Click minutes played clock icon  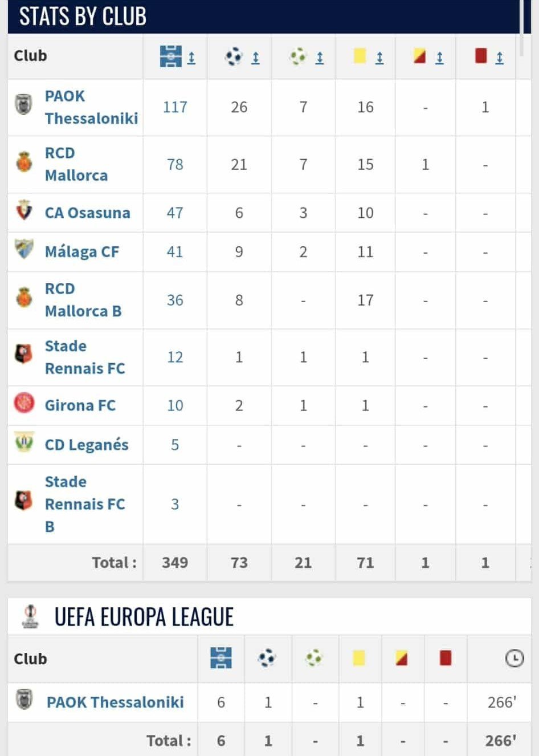pyautogui.click(x=514, y=659)
